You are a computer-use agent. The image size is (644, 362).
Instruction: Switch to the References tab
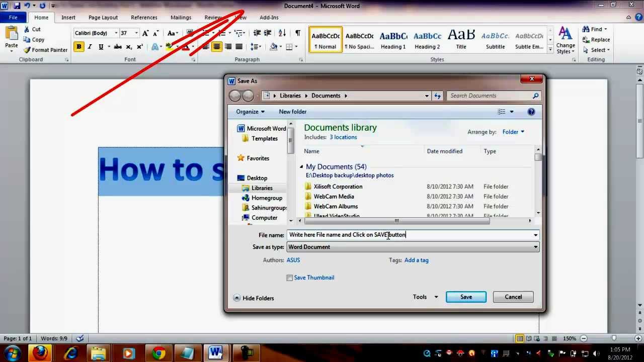tap(144, 18)
